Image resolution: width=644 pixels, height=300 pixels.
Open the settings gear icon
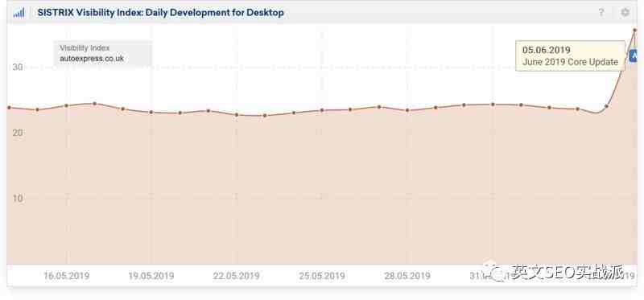point(625,13)
